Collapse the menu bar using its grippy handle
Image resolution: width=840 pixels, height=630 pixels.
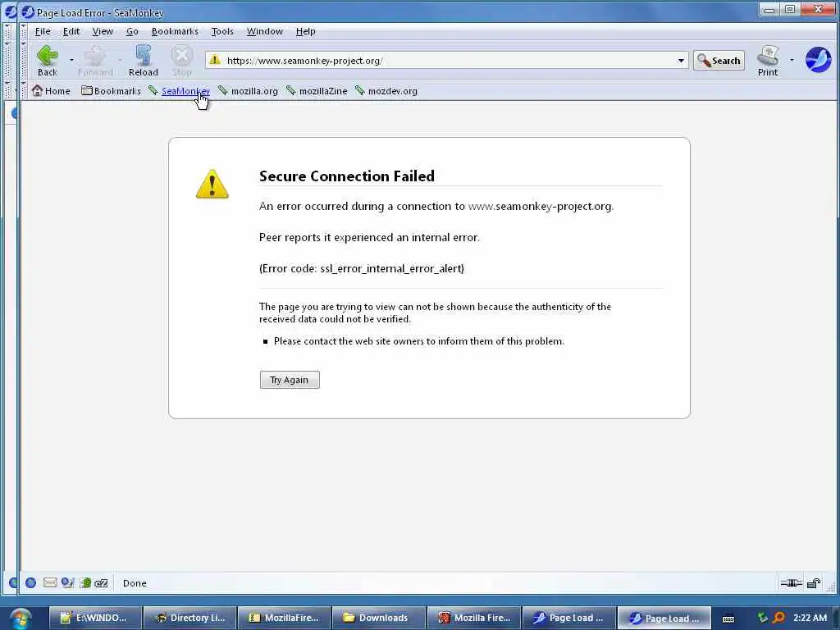[x=24, y=32]
